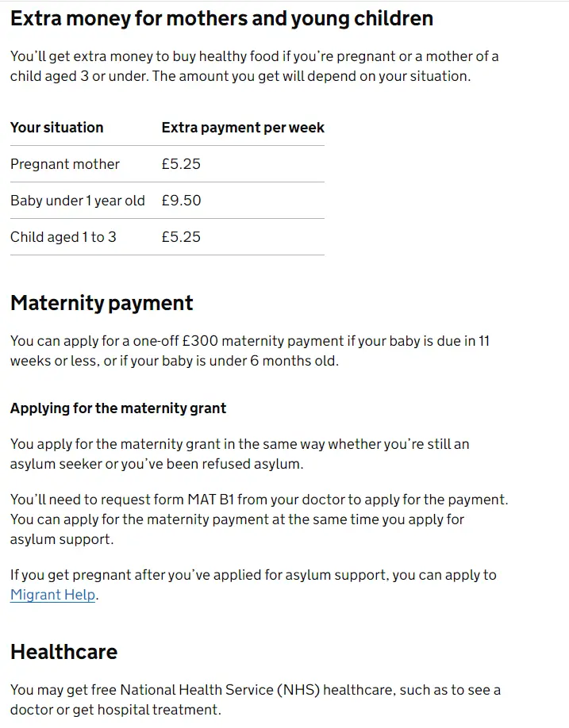Select the 'Child aged 1 to 3' cell
569x728 pixels.
[63, 237]
